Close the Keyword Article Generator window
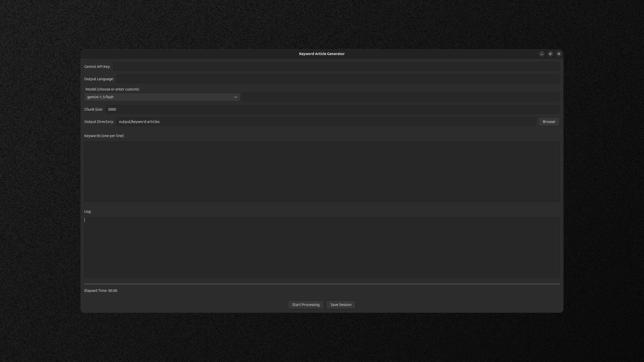Image resolution: width=644 pixels, height=362 pixels. 559,54
